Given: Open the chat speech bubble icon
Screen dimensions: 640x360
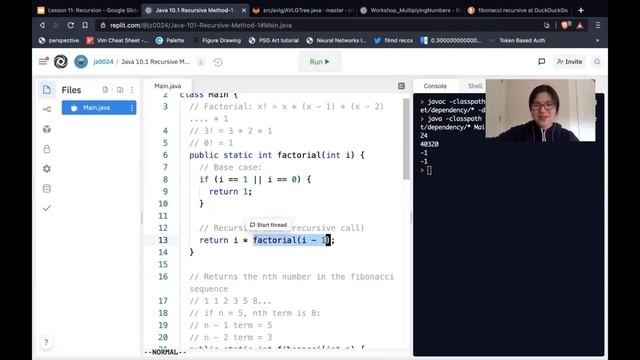Looking at the screenshot, I should (x=542, y=62).
